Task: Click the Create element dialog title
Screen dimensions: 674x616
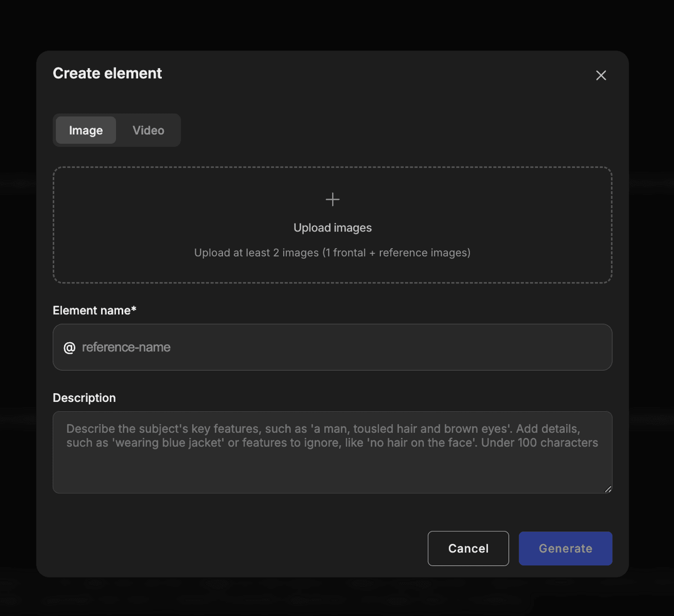Action: (x=107, y=73)
